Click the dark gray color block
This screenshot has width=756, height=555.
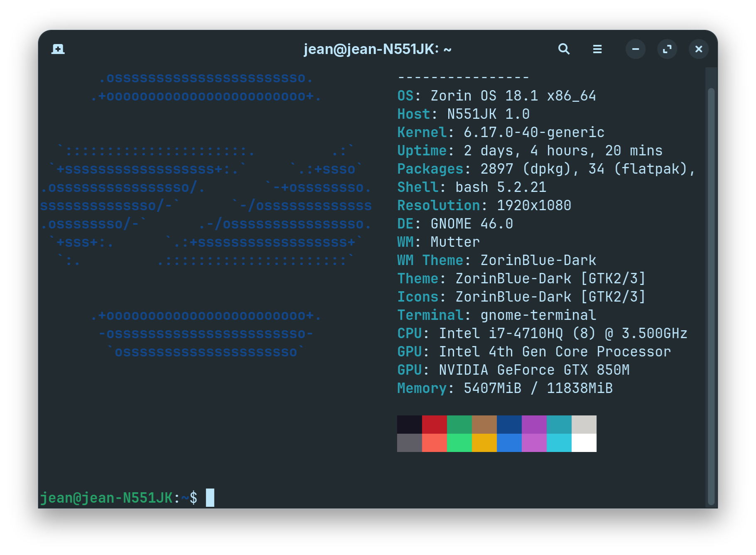click(410, 443)
